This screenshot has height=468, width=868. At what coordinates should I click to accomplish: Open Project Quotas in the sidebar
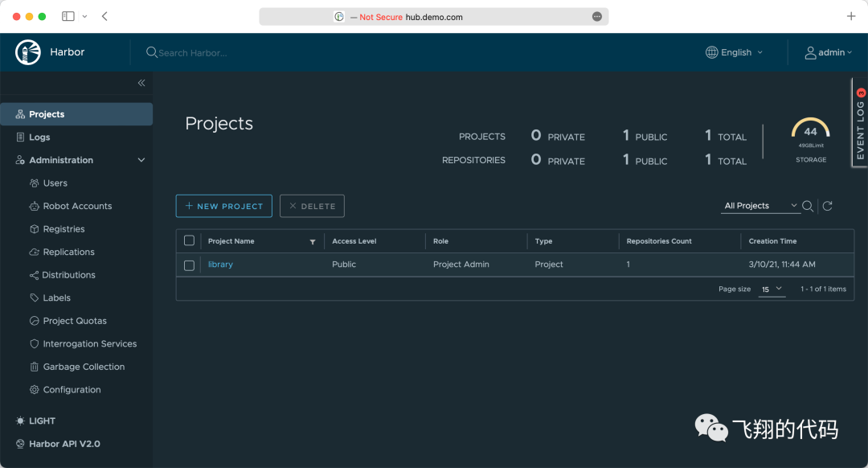76,321
